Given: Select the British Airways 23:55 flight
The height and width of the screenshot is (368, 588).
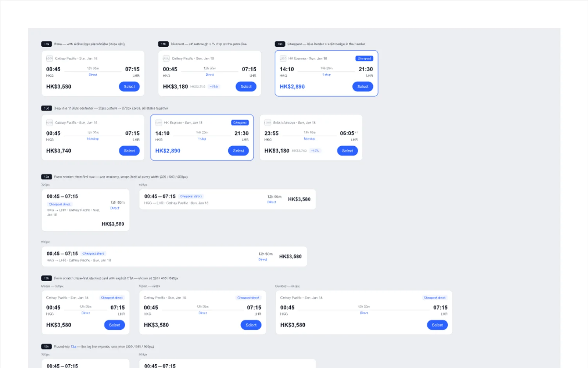Looking at the screenshot, I should pos(348,151).
